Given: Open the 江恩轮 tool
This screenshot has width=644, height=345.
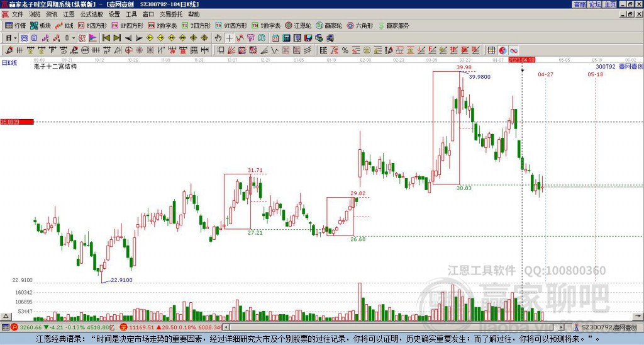Looking at the screenshot, I should point(298,25).
